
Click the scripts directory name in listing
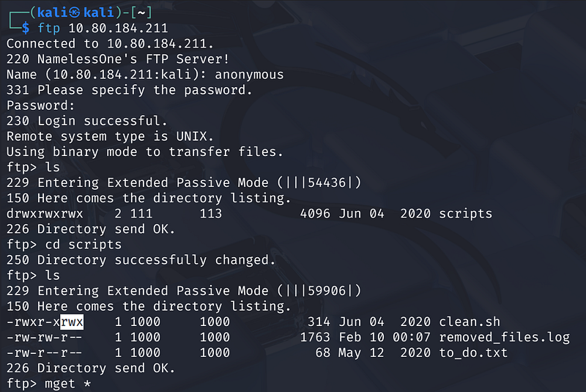pos(466,213)
